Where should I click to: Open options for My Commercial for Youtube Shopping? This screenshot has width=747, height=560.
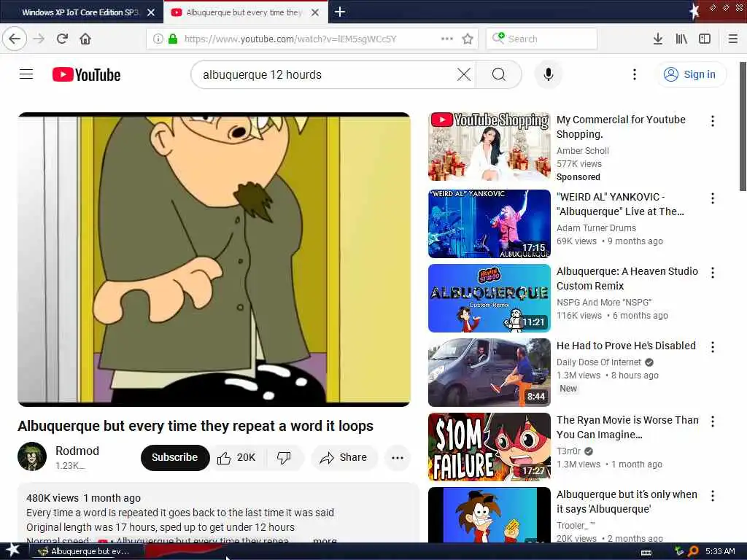click(x=712, y=121)
